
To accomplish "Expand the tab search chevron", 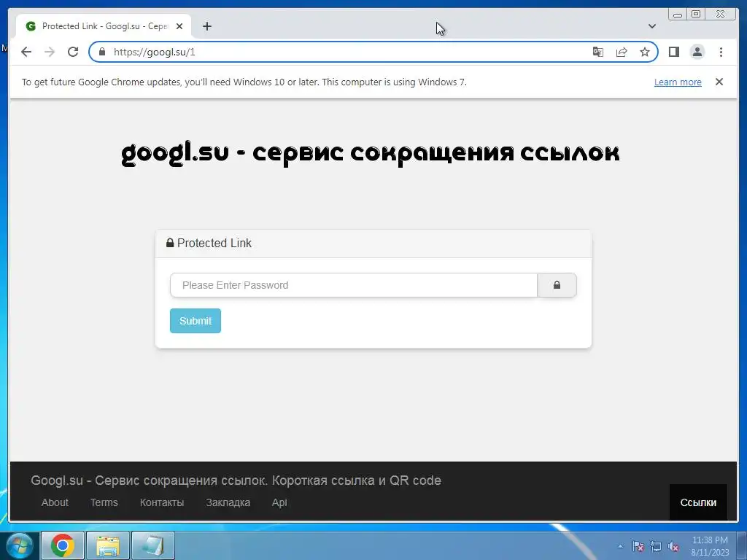I will 651,26.
